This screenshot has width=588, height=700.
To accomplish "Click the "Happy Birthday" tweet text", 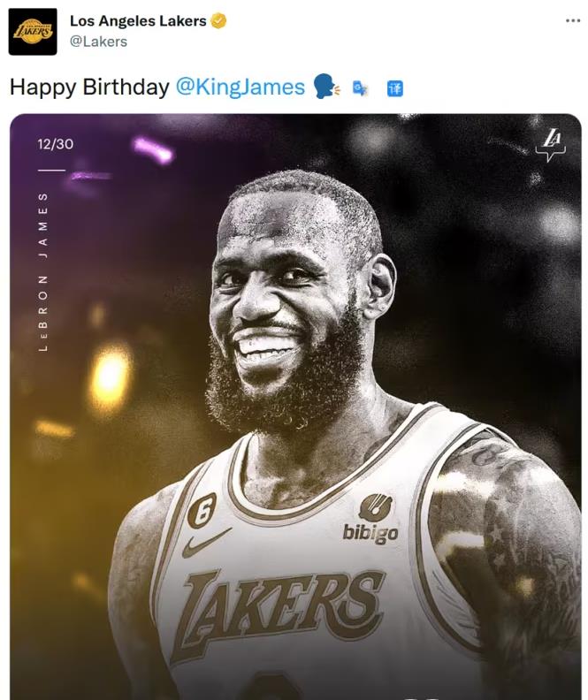I will tap(89, 87).
